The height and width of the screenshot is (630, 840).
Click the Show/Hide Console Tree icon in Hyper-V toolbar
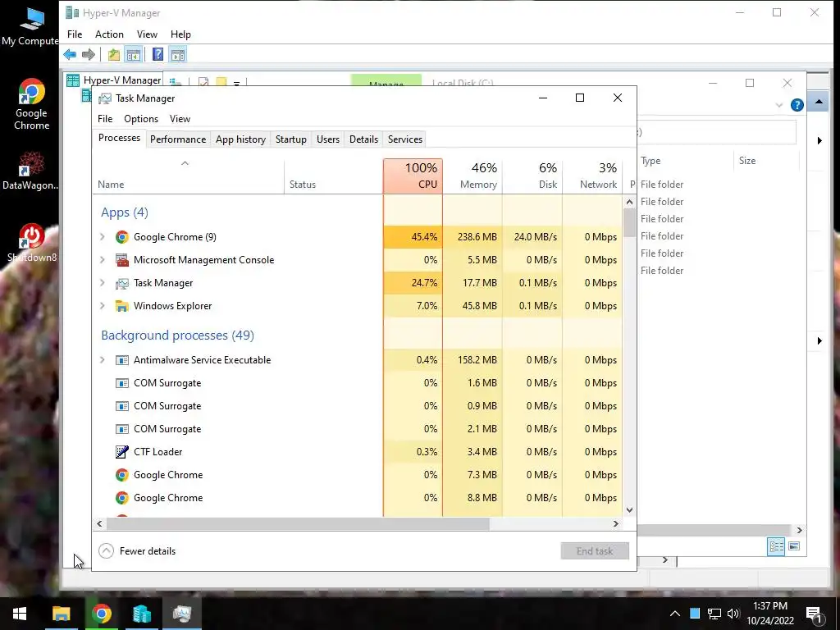[x=134, y=54]
